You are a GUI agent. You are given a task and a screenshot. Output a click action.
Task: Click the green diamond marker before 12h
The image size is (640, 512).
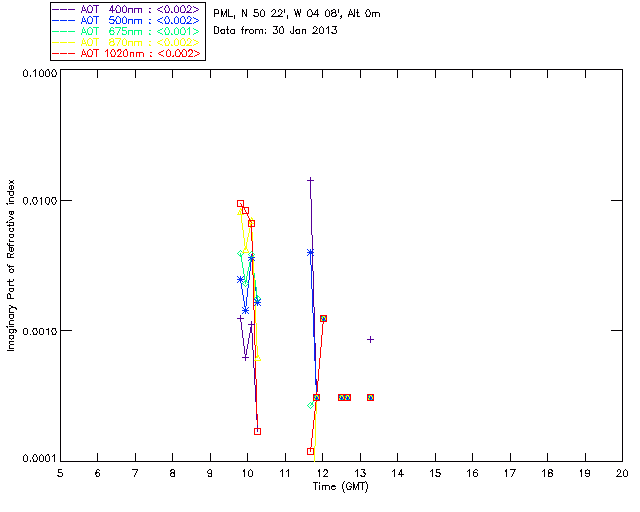pos(310,405)
